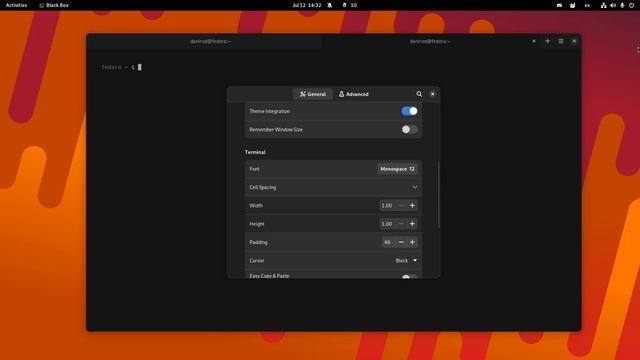The height and width of the screenshot is (360, 640).
Task: Click the terminal prompt line in Black Box
Action: click(x=122, y=67)
